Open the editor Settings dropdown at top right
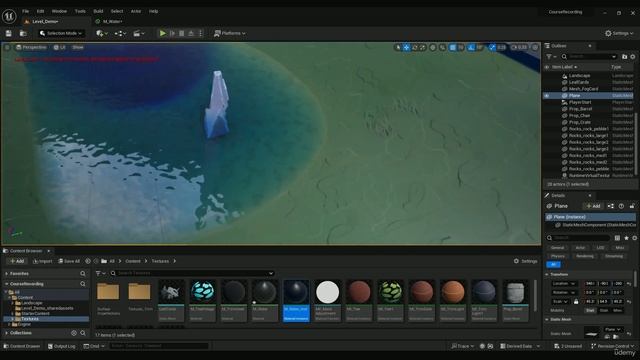Image resolution: width=640 pixels, height=360 pixels. point(619,33)
